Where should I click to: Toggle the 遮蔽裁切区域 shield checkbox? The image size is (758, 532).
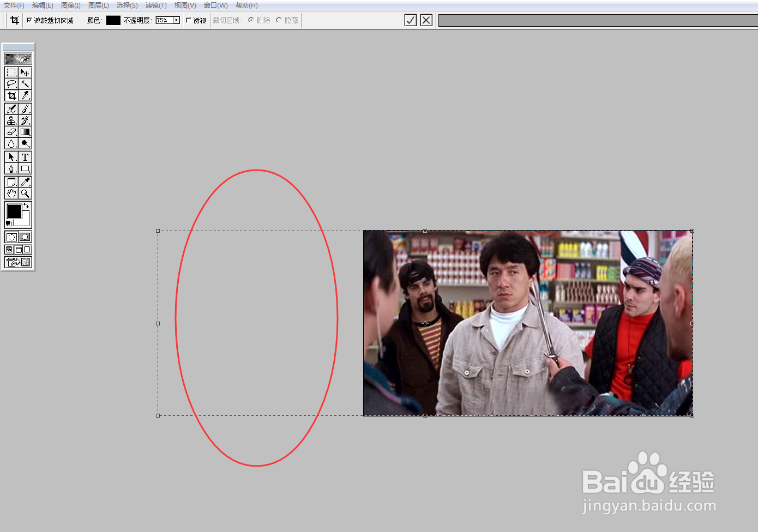[29, 20]
